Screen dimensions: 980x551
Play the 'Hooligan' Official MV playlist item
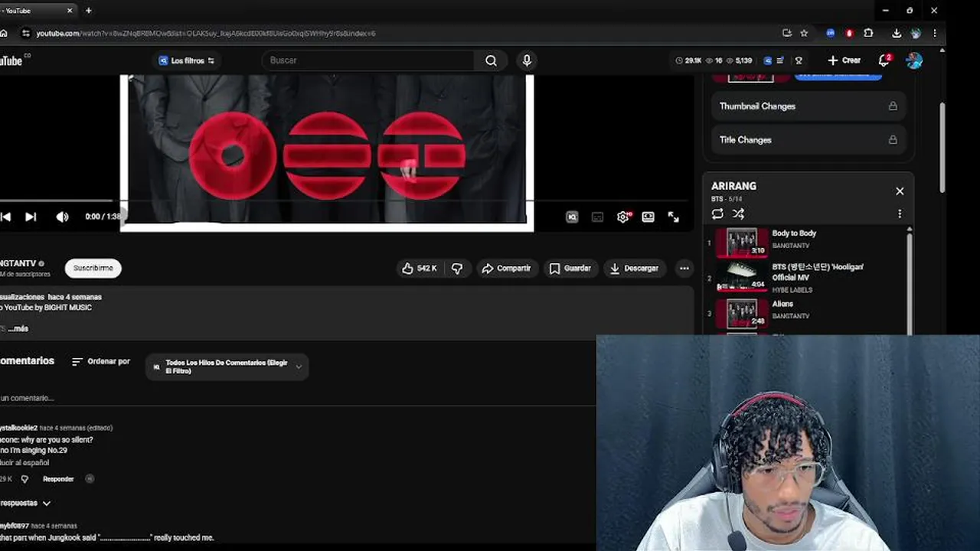coord(804,277)
